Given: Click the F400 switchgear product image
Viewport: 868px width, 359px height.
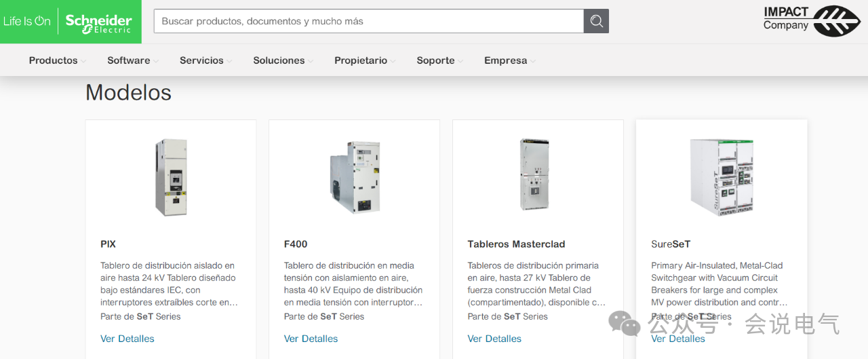Looking at the screenshot, I should point(355,177).
